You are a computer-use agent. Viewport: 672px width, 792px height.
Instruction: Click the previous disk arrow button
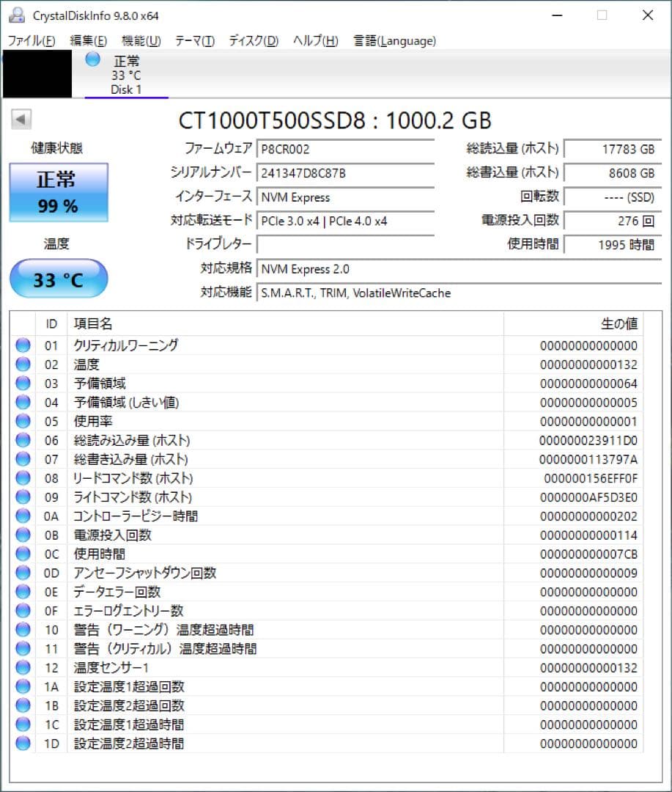click(x=21, y=120)
